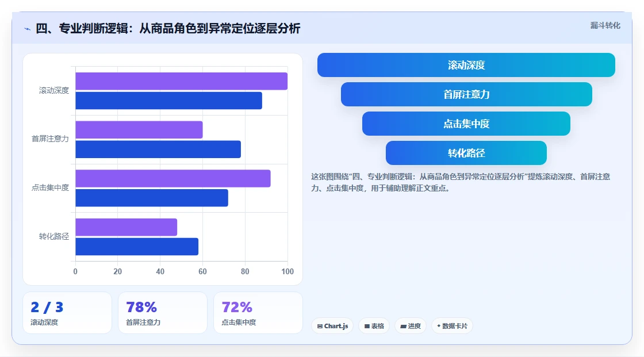Select the 点击集中度 funnel stage

[x=466, y=124]
